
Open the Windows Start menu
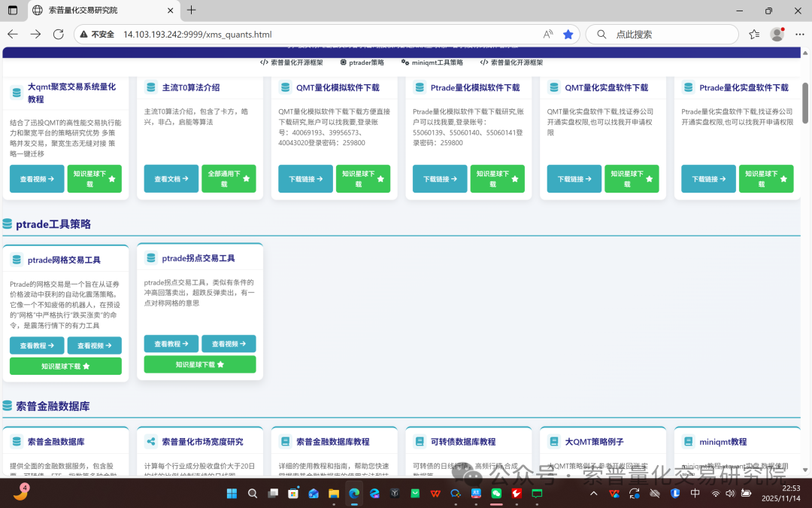232,494
